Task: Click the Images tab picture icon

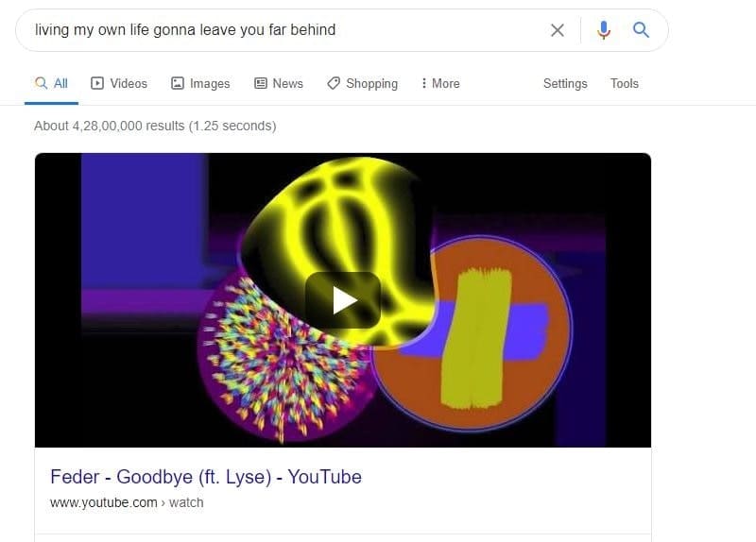Action: click(178, 83)
